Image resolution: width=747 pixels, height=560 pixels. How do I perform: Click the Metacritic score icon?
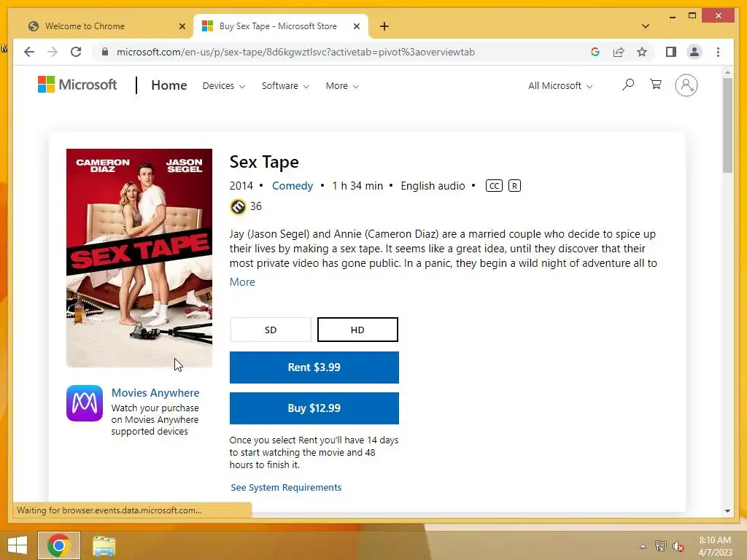pos(238,206)
